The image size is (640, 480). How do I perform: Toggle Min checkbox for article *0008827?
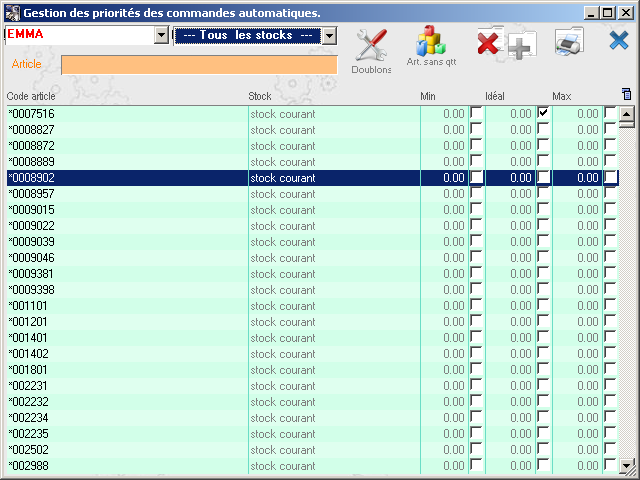tap(477, 129)
